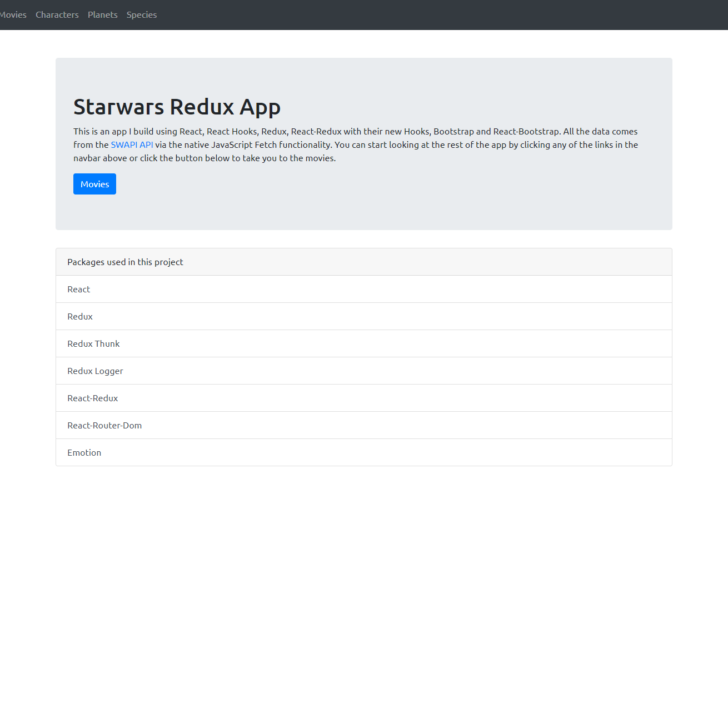Click the blue Movies button
Screen dimensions: 728x728
point(94,184)
